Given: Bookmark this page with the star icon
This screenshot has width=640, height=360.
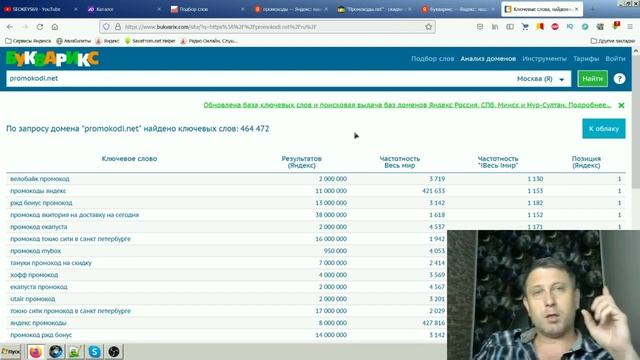Looking at the screenshot, I should [428, 27].
